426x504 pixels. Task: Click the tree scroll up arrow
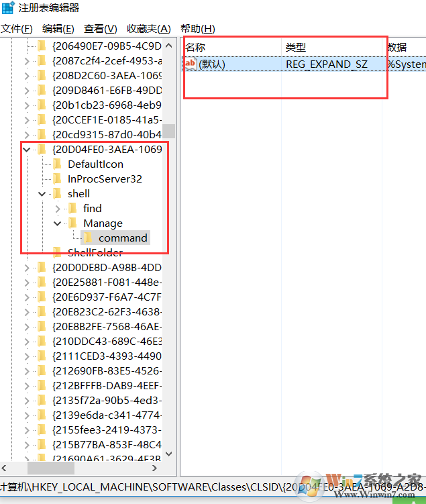tap(168, 46)
